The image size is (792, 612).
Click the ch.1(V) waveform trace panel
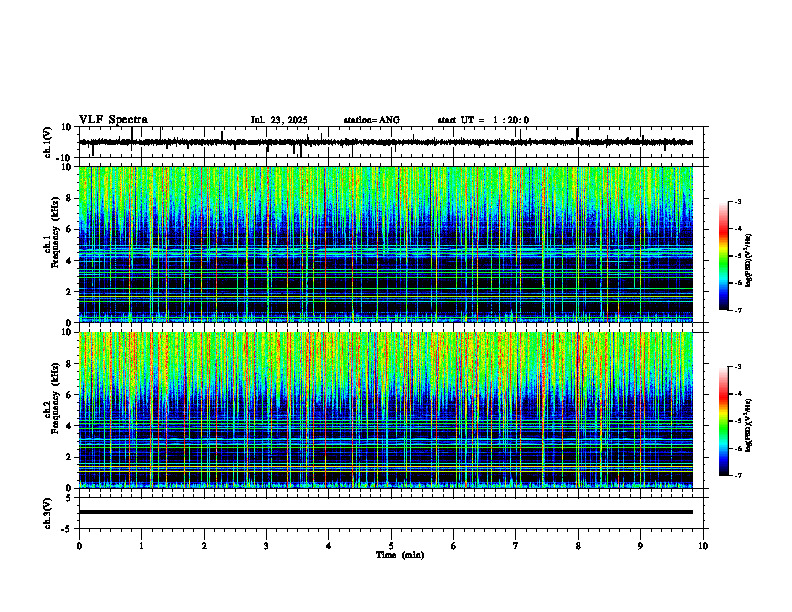[x=393, y=142]
